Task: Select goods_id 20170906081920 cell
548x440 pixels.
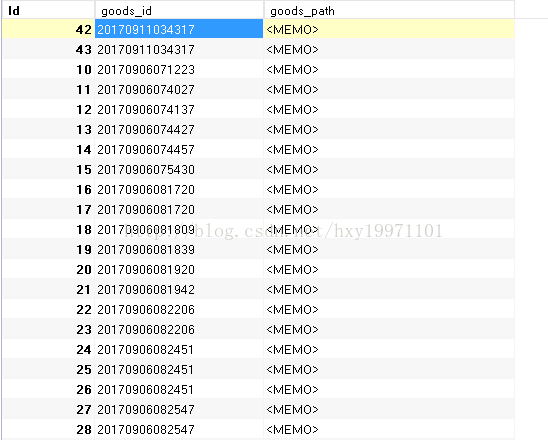Action: pos(179,269)
